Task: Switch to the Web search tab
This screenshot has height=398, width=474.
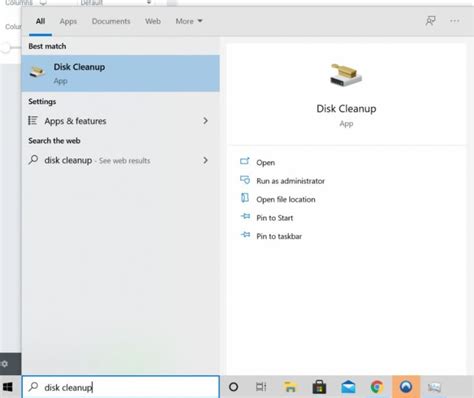Action: [153, 21]
